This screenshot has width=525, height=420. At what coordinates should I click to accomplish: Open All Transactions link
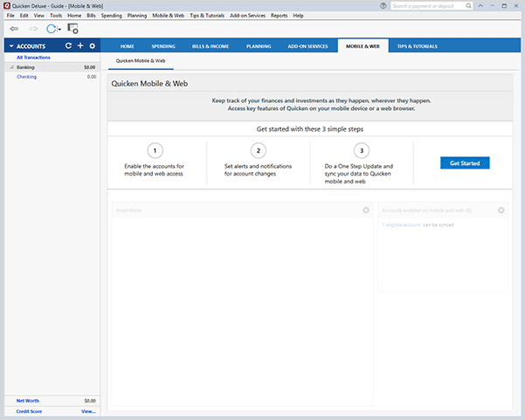pos(33,58)
